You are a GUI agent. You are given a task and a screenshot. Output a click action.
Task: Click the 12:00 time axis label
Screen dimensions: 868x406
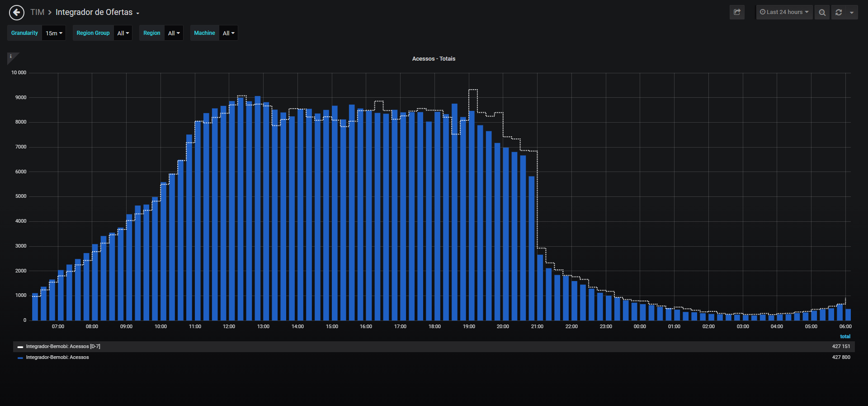point(229,327)
